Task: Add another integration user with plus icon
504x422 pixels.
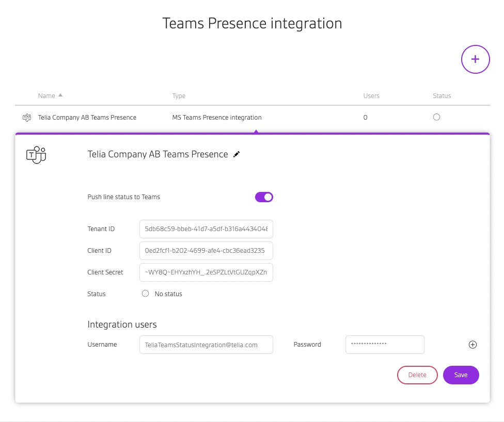Action: click(x=472, y=345)
